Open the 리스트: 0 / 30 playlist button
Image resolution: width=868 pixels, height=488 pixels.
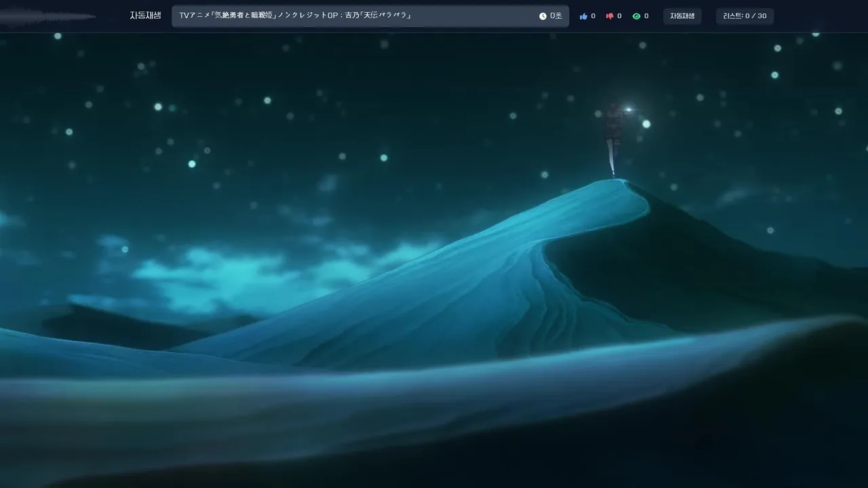tap(745, 16)
